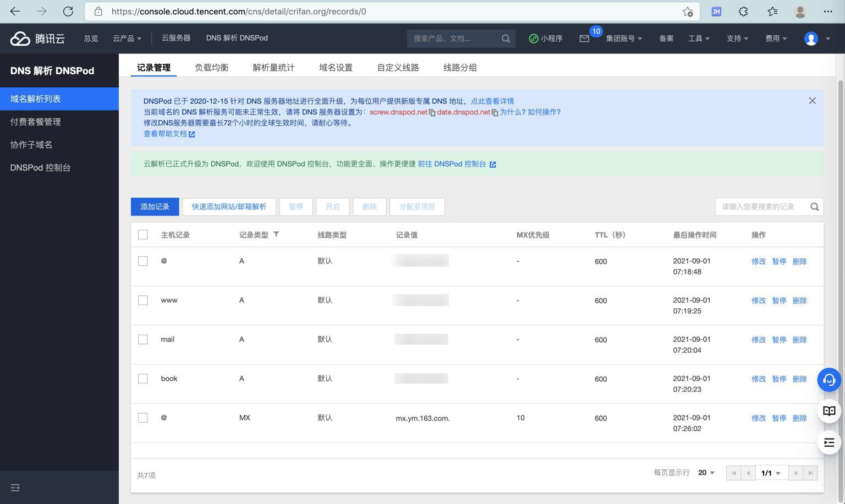
Task: Open rows-per-page 20 dropdown
Action: coord(706,473)
